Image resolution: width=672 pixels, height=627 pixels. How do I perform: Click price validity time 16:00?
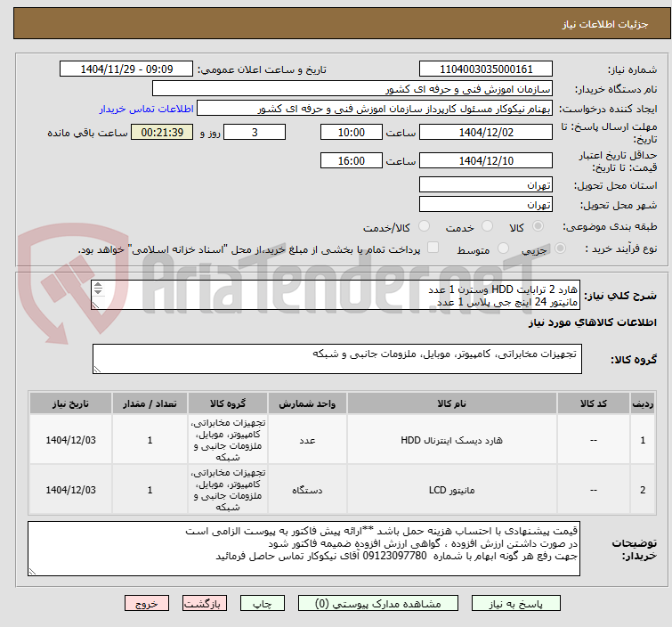click(352, 160)
